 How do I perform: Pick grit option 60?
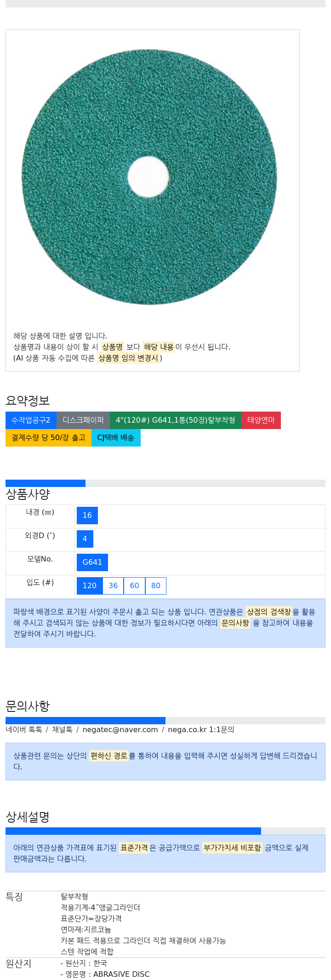coord(134,586)
